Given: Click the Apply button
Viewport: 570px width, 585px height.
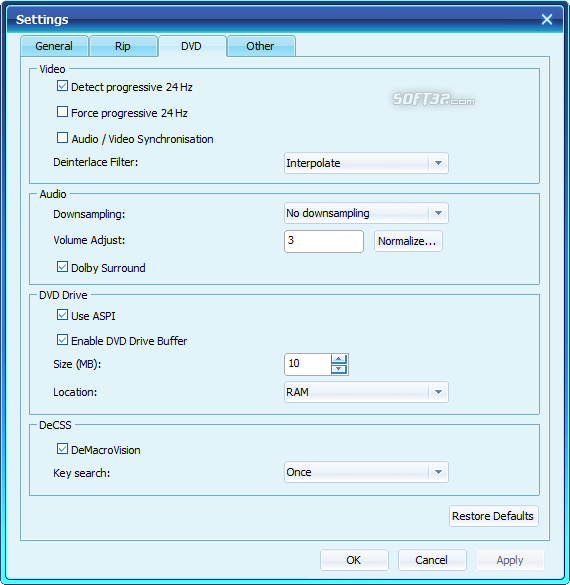Looking at the screenshot, I should click(x=510, y=560).
